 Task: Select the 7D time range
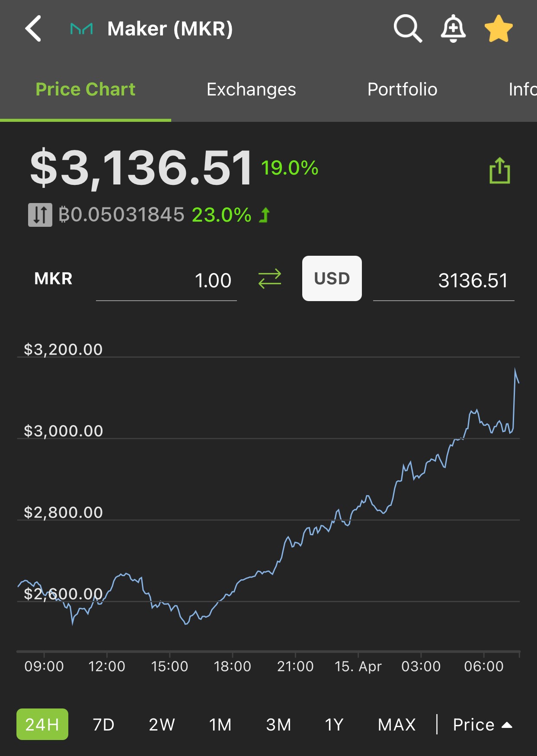point(104,724)
